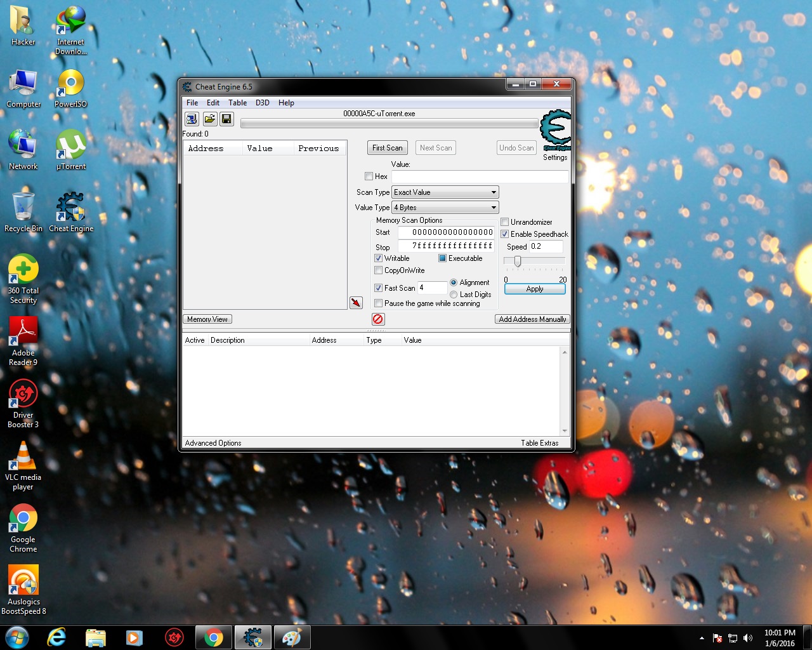
Task: Select the Recycle Bin desktop icon
Action: coord(23,213)
